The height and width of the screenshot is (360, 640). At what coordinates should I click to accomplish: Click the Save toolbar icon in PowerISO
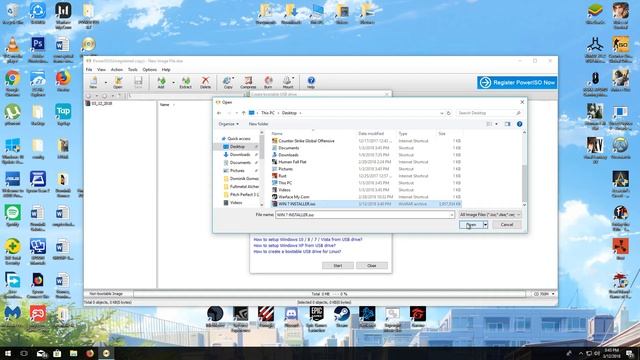[x=138, y=82]
